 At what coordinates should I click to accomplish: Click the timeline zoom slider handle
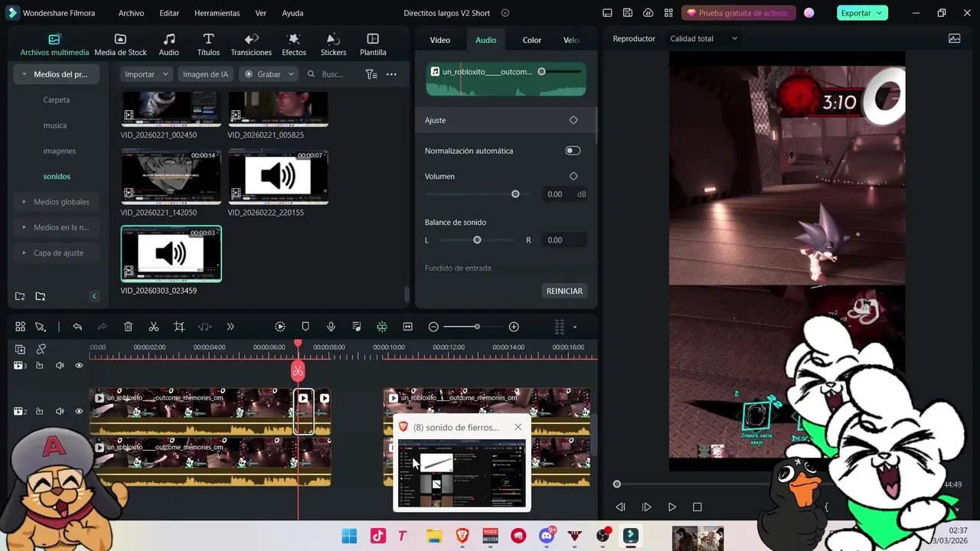tap(477, 327)
